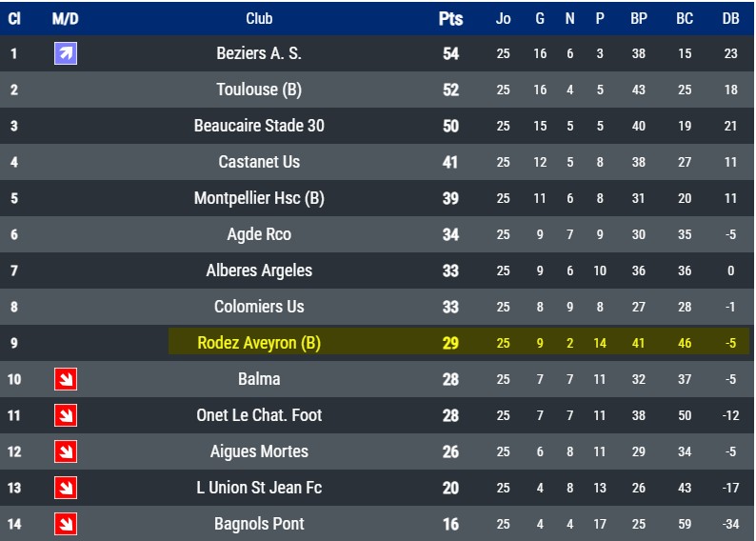Image resolution: width=756 pixels, height=541 pixels.
Task: Click the M/D column header
Action: pyautogui.click(x=66, y=18)
